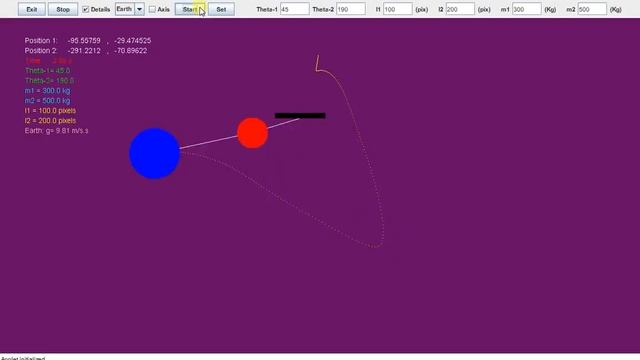
Task: Click the 'm1 = 300.0 kg' text
Action: click(x=47, y=91)
